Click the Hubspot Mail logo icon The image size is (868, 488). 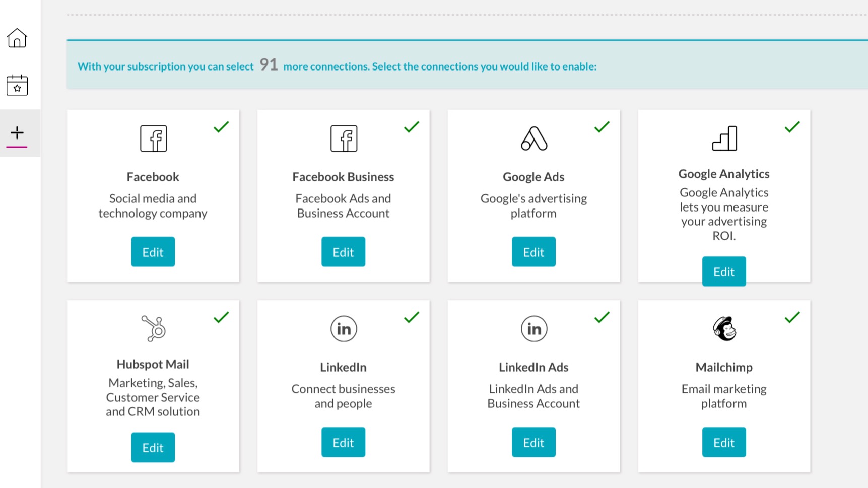[x=153, y=328]
